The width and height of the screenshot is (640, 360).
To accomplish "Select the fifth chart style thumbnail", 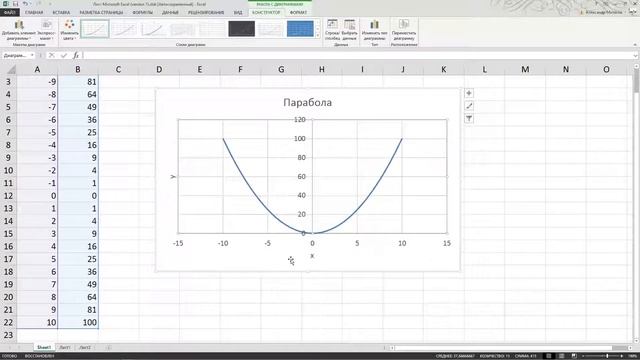I will coord(212,29).
